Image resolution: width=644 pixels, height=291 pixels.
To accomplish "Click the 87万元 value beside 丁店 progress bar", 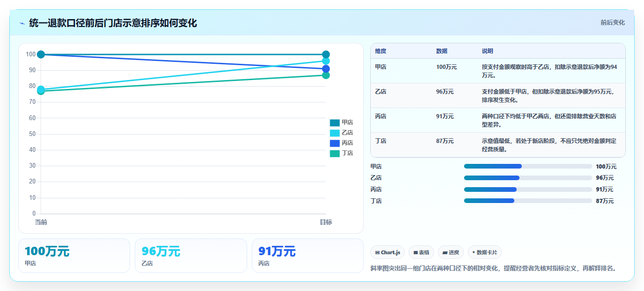I will coord(605,201).
